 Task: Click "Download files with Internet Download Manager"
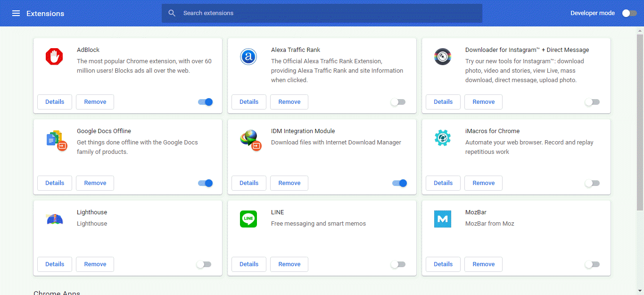click(336, 143)
